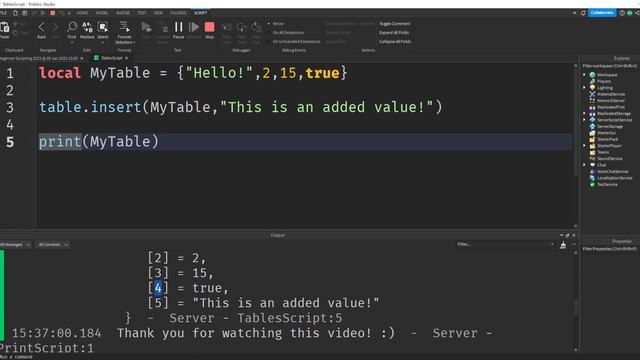Open the VIEW ribbon tab
This screenshot has width=640, height=360.
click(x=158, y=13)
